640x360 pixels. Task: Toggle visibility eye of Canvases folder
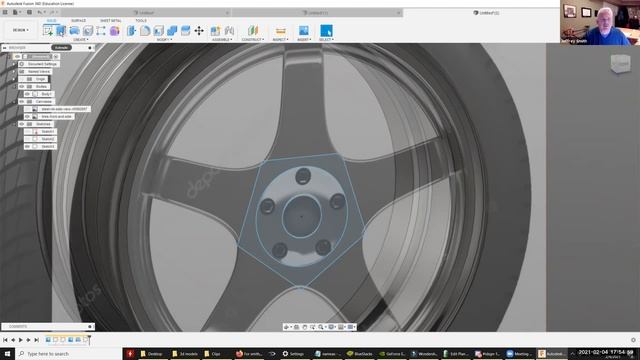point(22,101)
